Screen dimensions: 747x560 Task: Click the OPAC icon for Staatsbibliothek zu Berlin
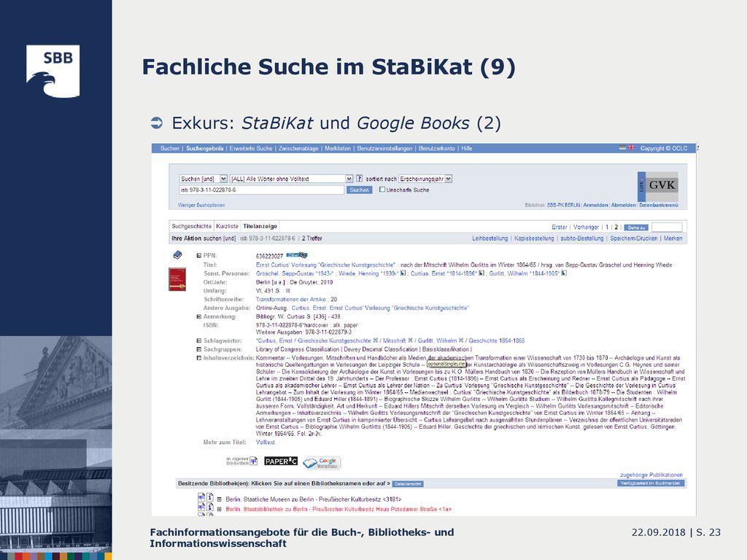pos(201,507)
